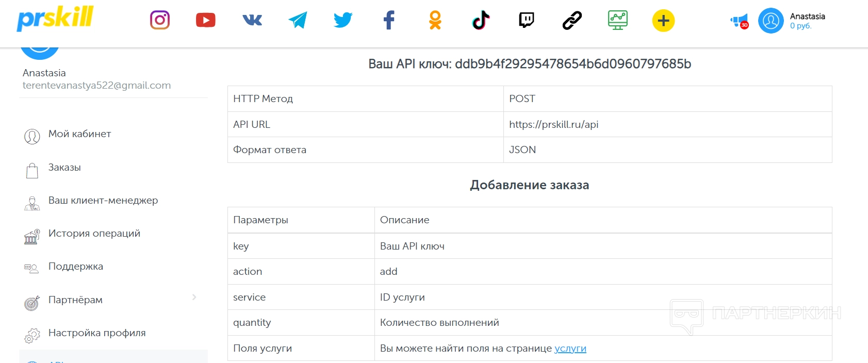The height and width of the screenshot is (363, 868).
Task: Select the Odnoklassniki services icon
Action: click(x=435, y=20)
